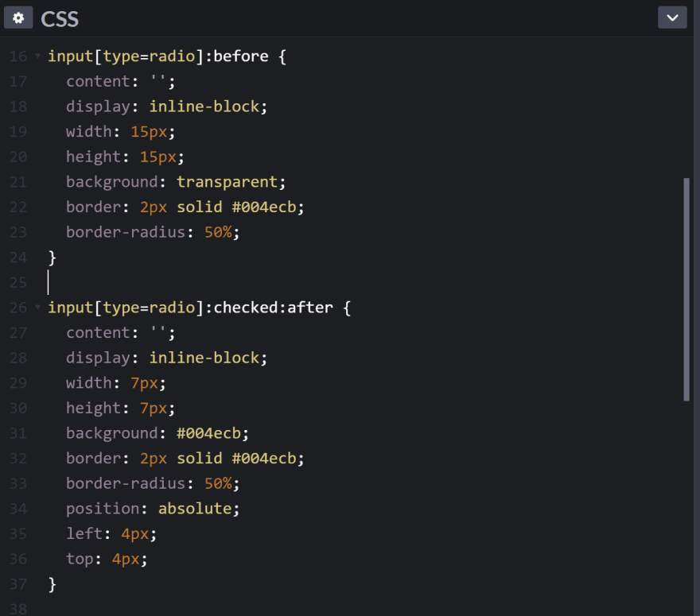The height and width of the screenshot is (616, 700).
Task: Click 'position' property on line 34
Action: [x=103, y=509]
